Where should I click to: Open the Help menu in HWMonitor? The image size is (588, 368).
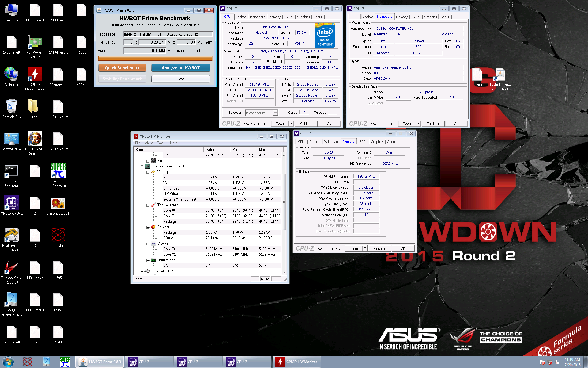[174, 143]
